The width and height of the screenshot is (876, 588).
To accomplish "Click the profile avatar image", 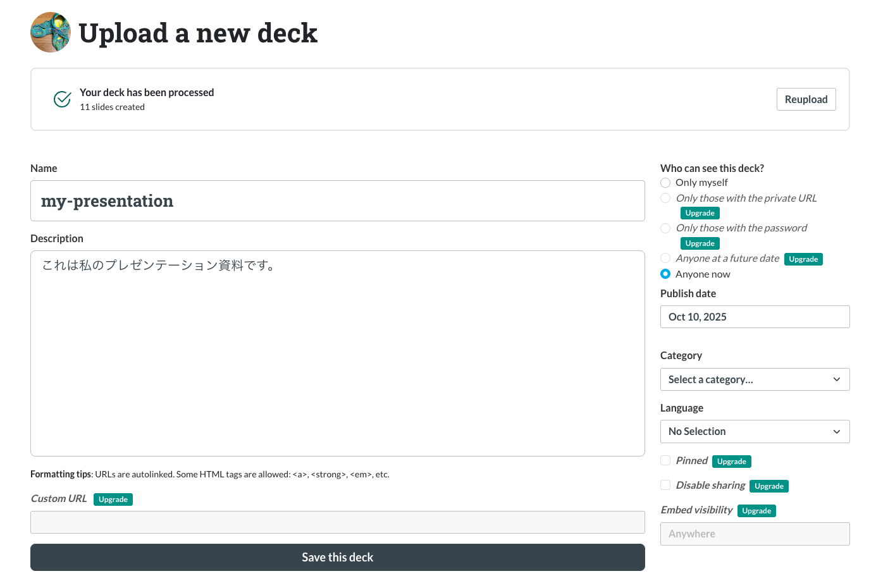I will (51, 32).
